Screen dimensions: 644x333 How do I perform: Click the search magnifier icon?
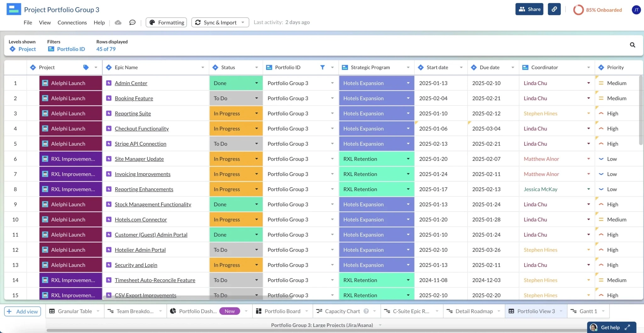(632, 45)
